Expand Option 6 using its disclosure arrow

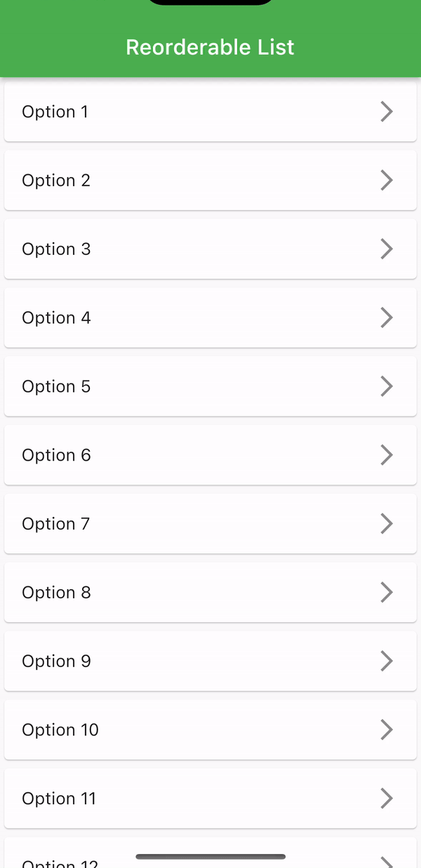[x=387, y=454]
